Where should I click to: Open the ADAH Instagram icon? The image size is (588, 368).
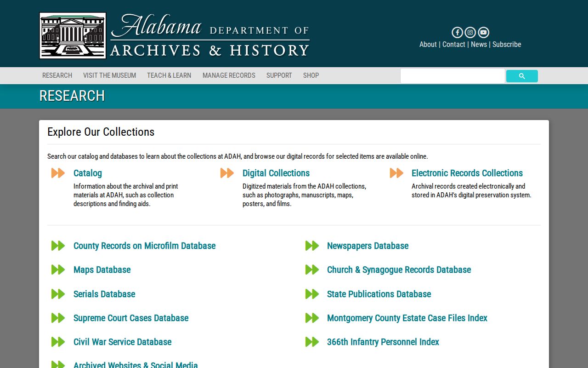click(x=470, y=32)
